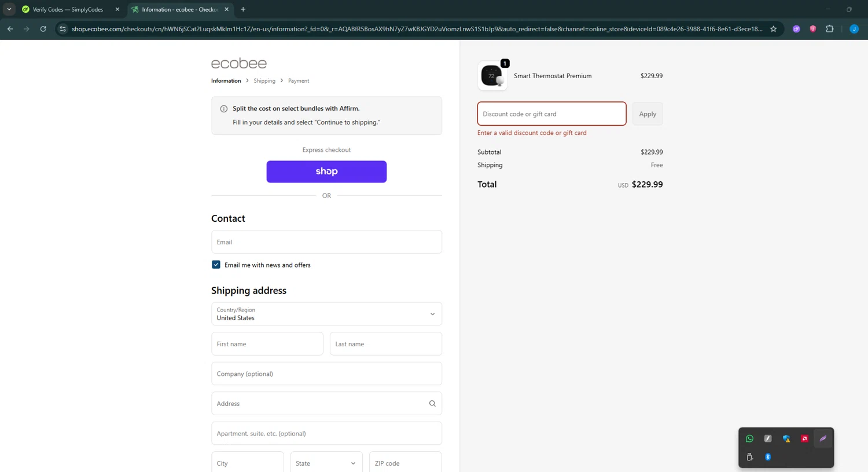This screenshot has width=868, height=472.
Task: Open the browser Extensions puzzle menu
Action: [x=830, y=29]
